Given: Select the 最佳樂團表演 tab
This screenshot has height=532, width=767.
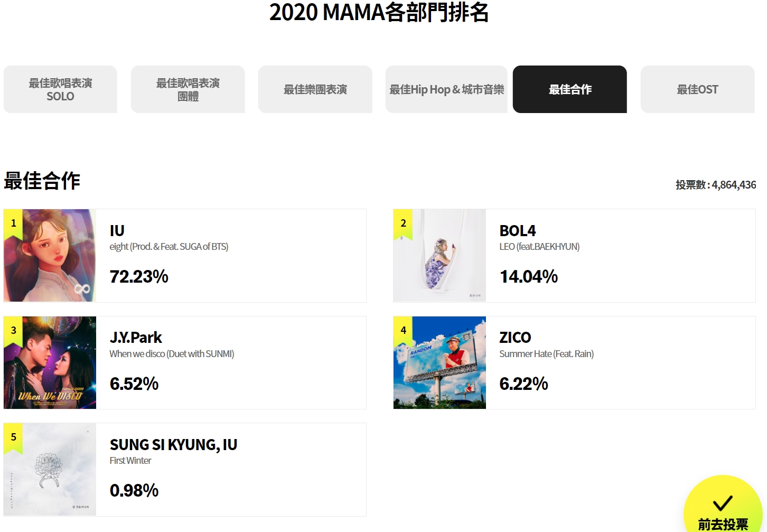Looking at the screenshot, I should point(315,89).
